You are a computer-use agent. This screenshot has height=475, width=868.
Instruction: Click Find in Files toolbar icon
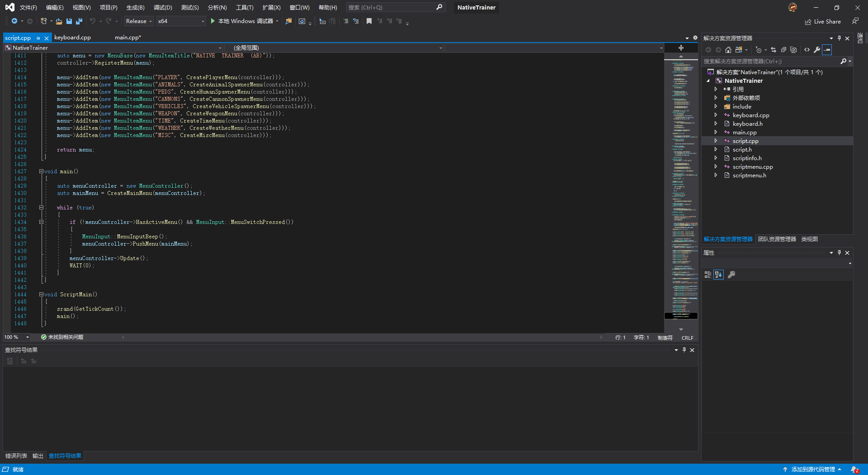point(288,21)
